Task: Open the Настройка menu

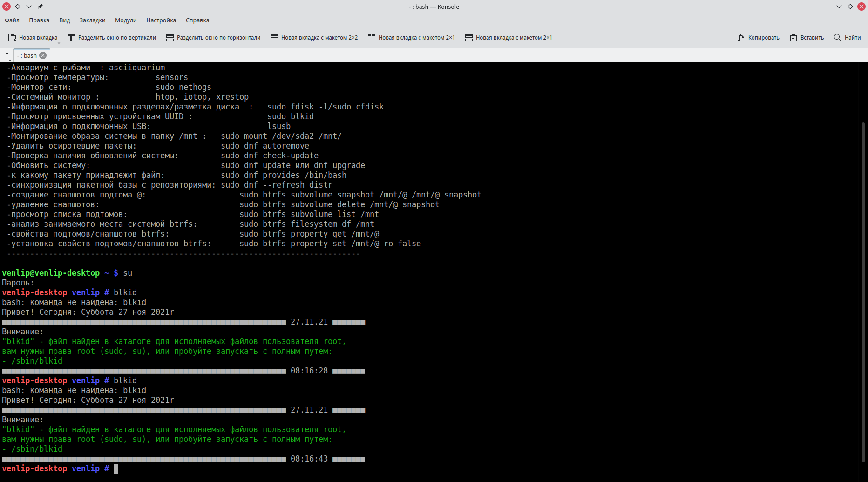Action: 161,20
